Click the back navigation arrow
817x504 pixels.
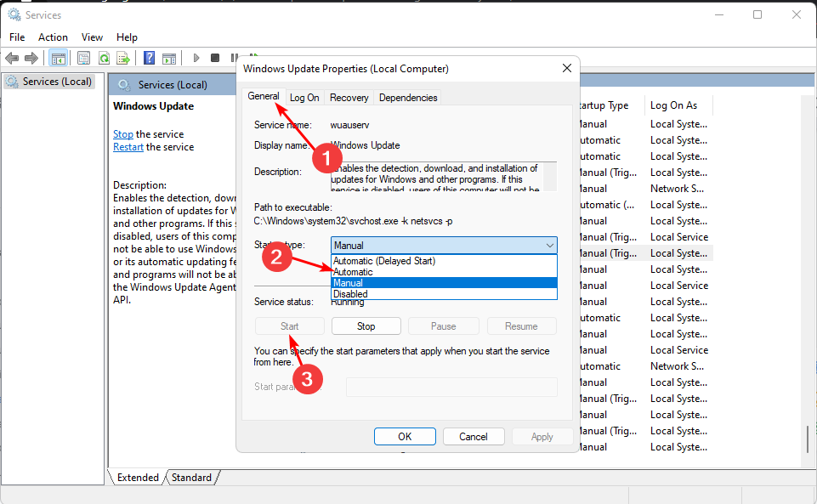pyautogui.click(x=12, y=58)
